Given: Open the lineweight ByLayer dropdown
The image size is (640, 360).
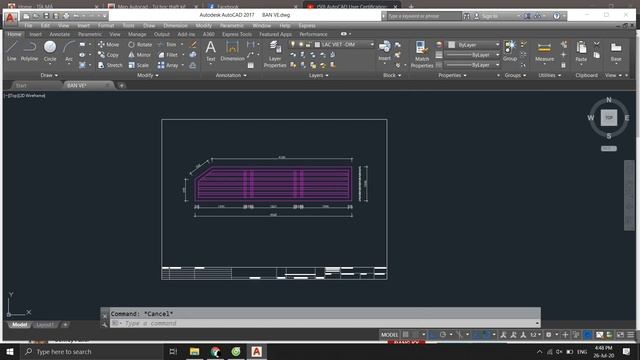Looking at the screenshot, I should point(473,55).
